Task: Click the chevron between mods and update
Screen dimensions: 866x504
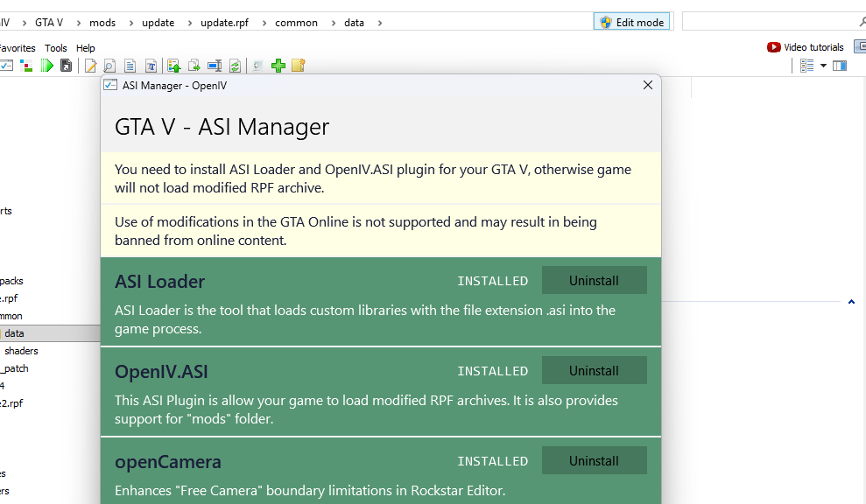Action: (x=130, y=23)
